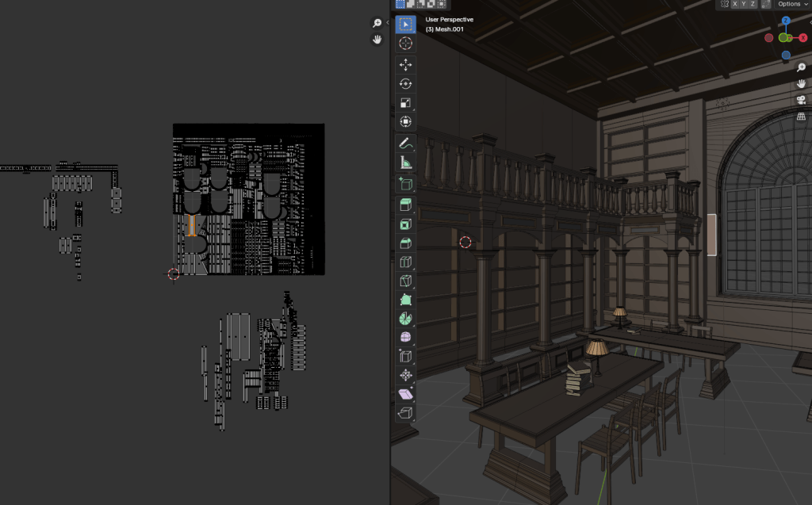Viewport: 812px width, 505px height.
Task: Click the blue Z axis gizmo
Action: click(x=785, y=21)
